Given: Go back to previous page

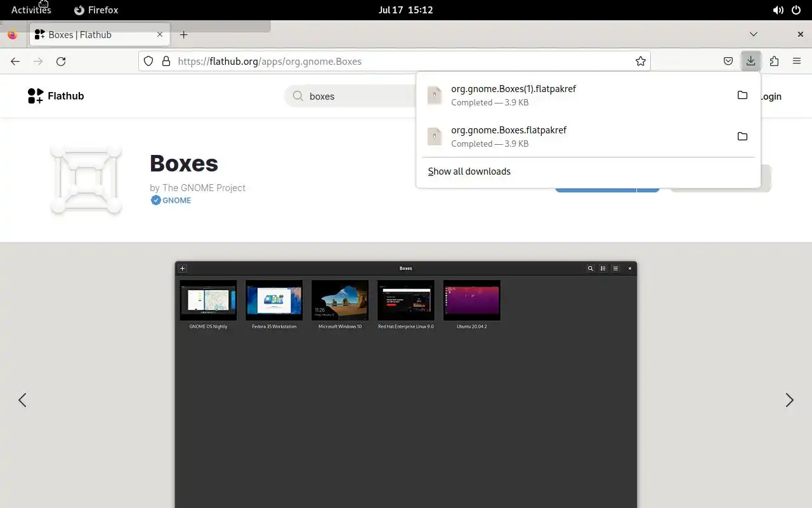Looking at the screenshot, I should [x=15, y=61].
